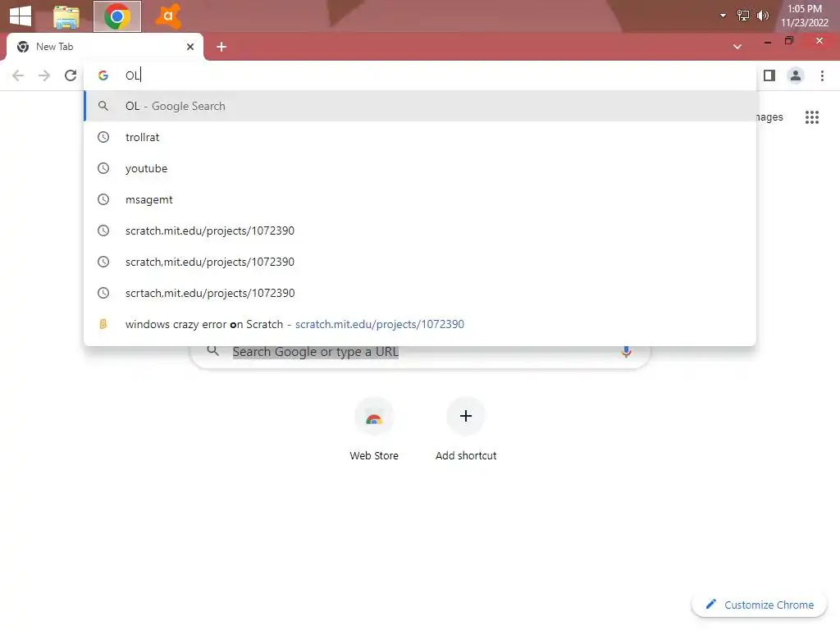Select the OL - Google Search suggestion
The image size is (840, 630).
420,106
